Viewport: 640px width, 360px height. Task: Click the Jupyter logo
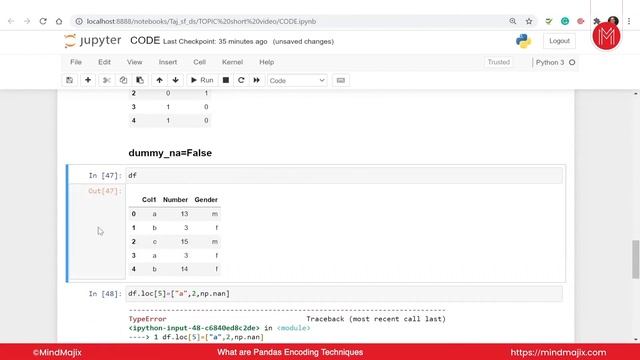click(93, 40)
